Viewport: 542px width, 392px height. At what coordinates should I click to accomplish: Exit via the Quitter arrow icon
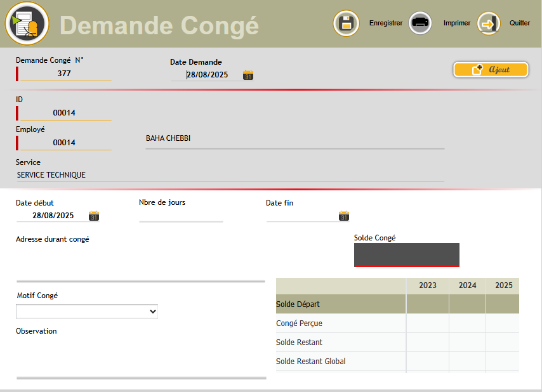pyautogui.click(x=488, y=23)
